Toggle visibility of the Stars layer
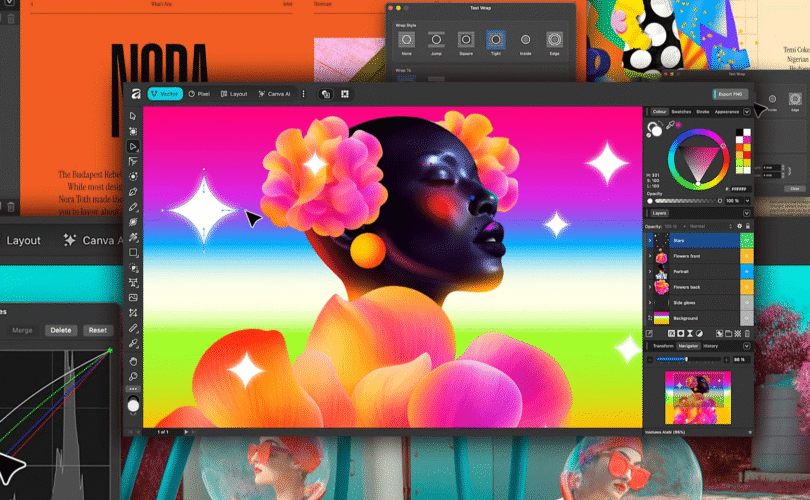810x500 pixels. [x=746, y=241]
